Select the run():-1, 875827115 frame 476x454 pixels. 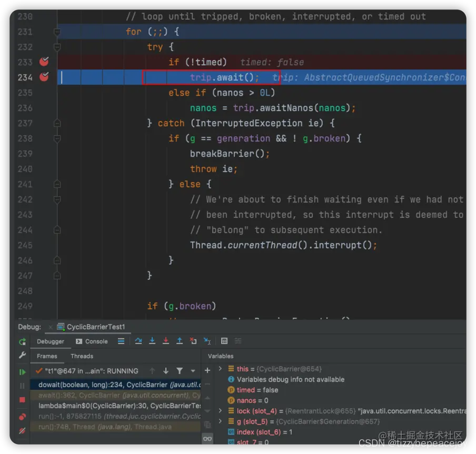point(115,416)
